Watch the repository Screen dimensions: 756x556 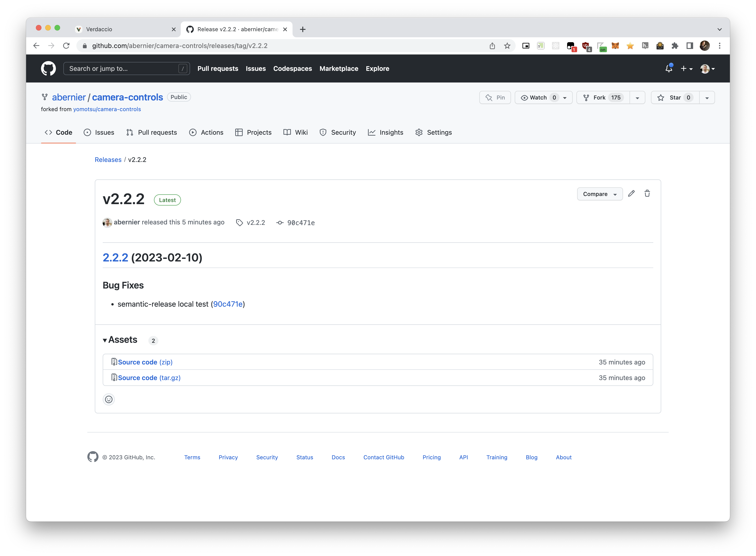tap(543, 98)
